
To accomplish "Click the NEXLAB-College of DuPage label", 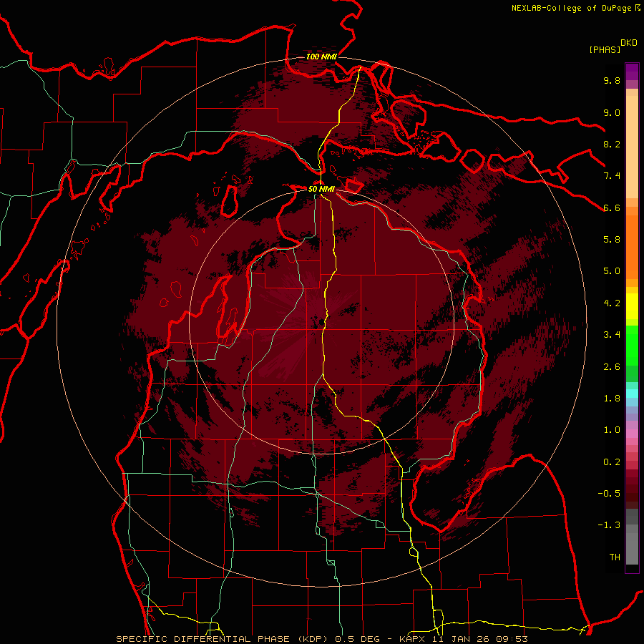I will [571, 8].
